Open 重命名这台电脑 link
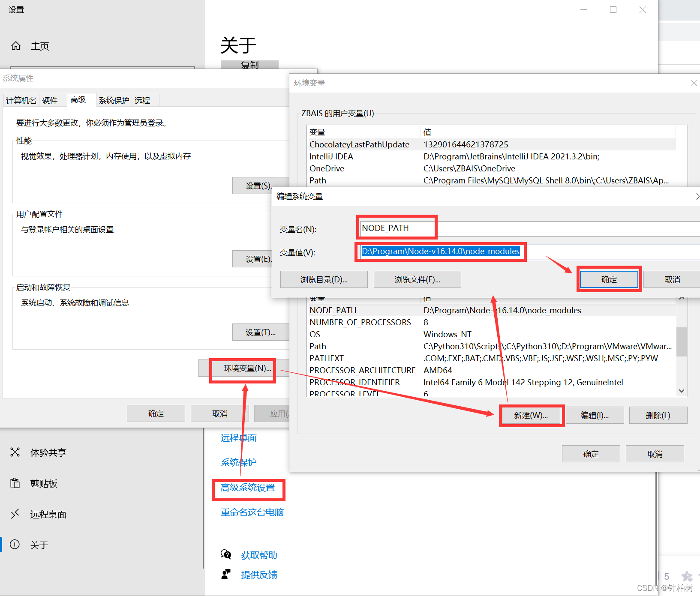Screen dimensions: 700x596 [252, 512]
